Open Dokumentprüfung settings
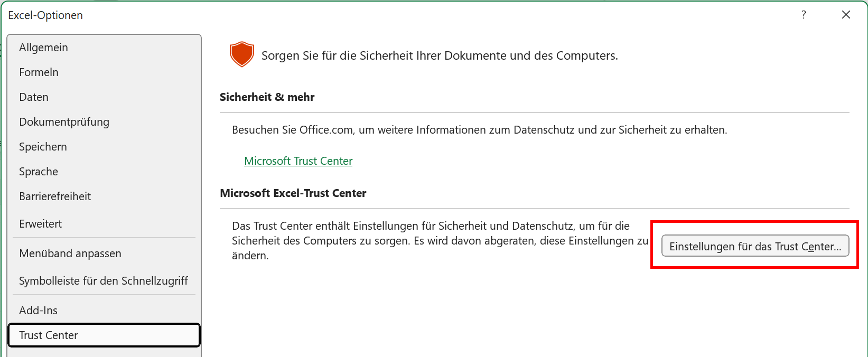This screenshot has width=868, height=357. 64,122
